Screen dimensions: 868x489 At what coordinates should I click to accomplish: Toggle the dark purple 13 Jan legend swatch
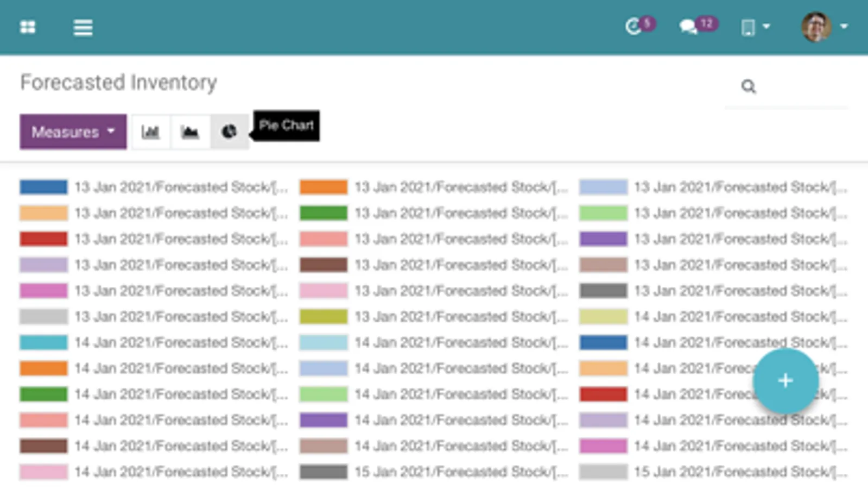click(x=603, y=239)
